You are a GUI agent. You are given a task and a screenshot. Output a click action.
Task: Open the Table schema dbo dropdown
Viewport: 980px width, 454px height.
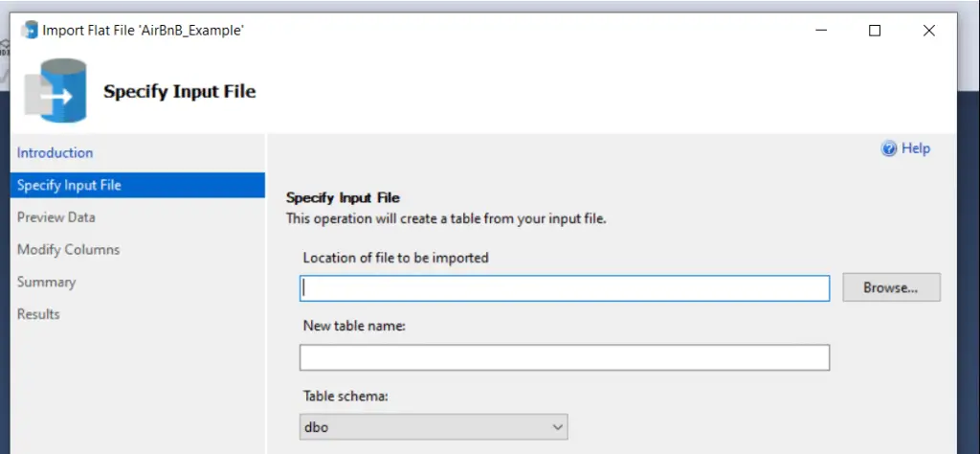tap(434, 427)
